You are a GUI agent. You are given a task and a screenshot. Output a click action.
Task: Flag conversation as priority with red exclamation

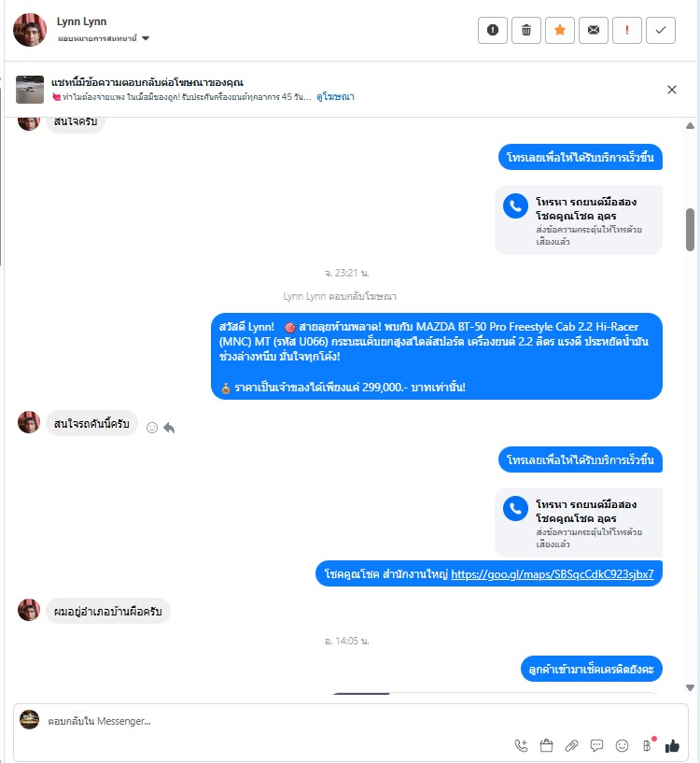point(626,30)
